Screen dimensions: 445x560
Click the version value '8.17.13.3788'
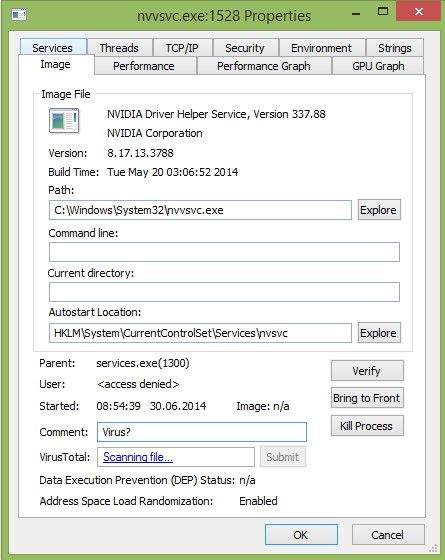click(x=140, y=153)
